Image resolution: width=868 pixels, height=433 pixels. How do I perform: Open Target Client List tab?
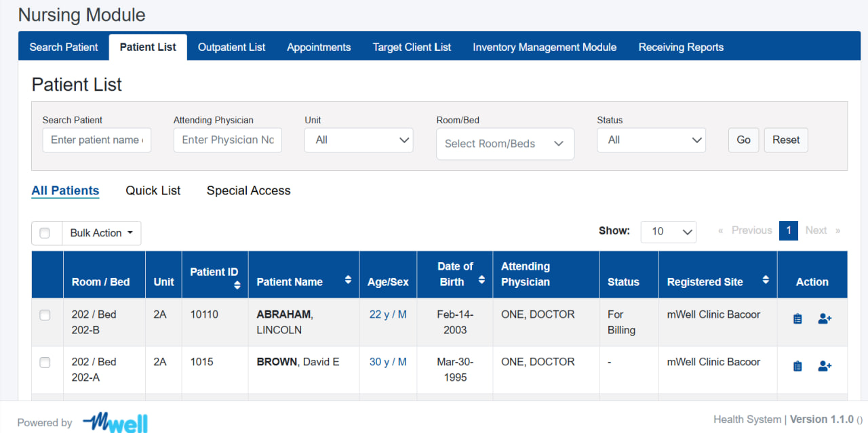click(x=412, y=47)
